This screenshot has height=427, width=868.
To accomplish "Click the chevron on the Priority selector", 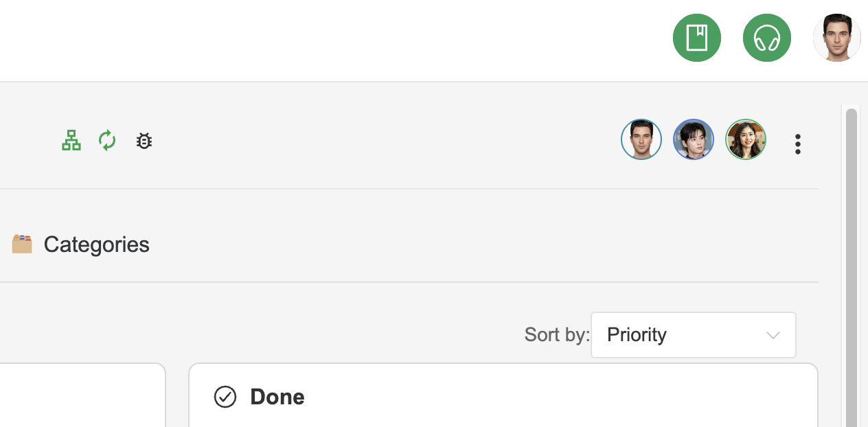I will [x=773, y=335].
